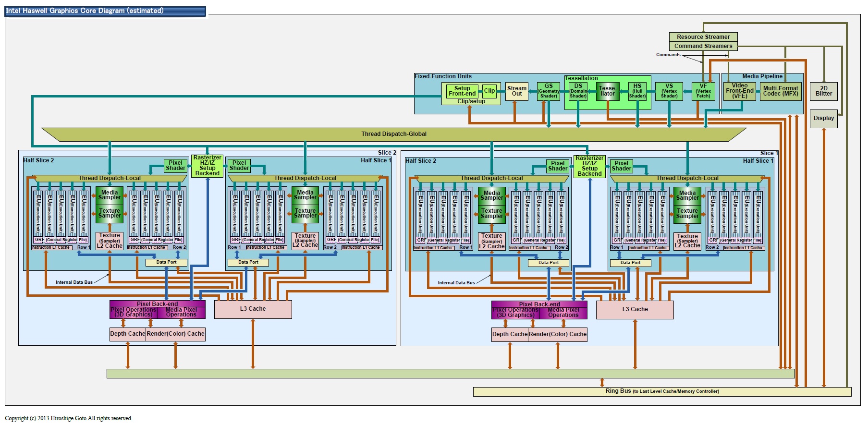The width and height of the screenshot is (868, 425).
Task: Click the 2D Blitter block
Action: [823, 91]
